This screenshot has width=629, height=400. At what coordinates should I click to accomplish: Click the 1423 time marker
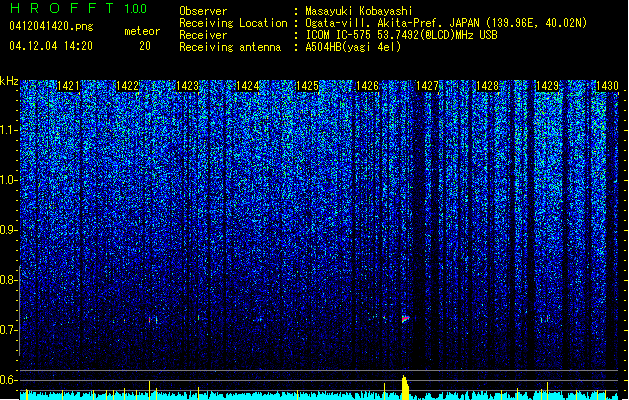pos(188,86)
